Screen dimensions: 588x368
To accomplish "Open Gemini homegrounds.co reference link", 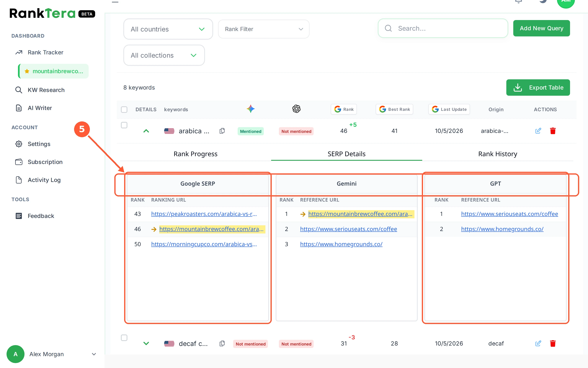I will [341, 244].
